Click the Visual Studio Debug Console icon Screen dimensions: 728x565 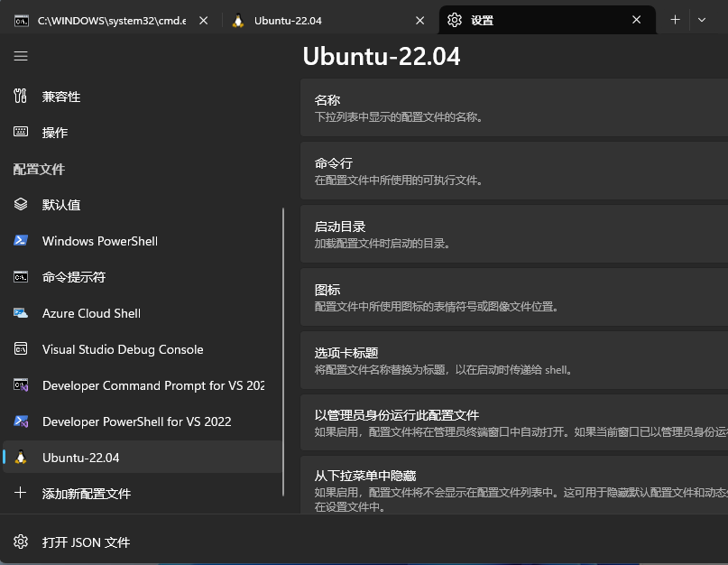(21, 349)
